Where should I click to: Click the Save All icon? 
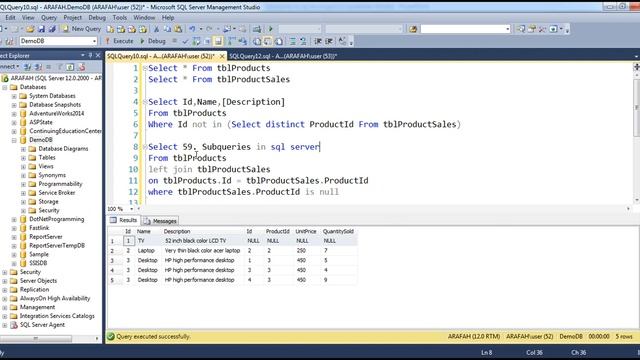coord(52,29)
